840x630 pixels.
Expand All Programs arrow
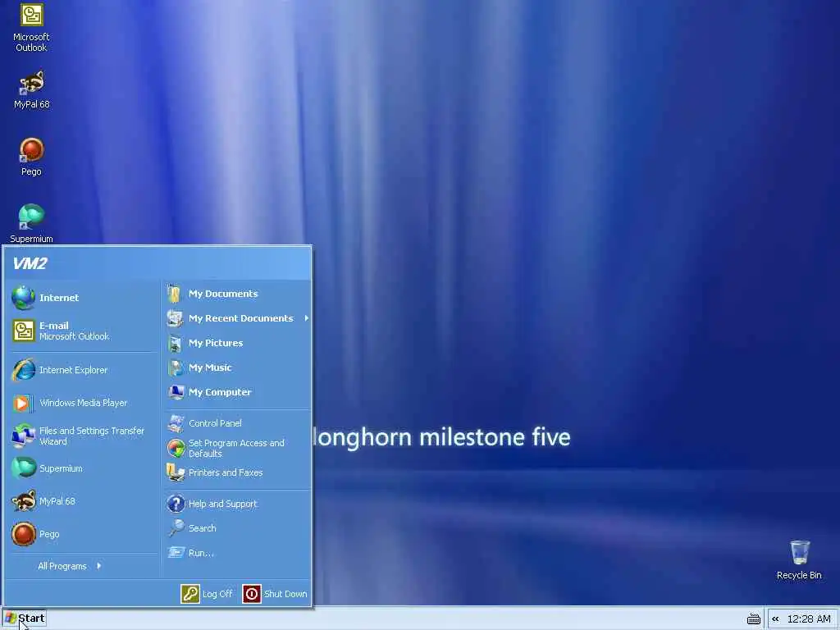coord(99,566)
